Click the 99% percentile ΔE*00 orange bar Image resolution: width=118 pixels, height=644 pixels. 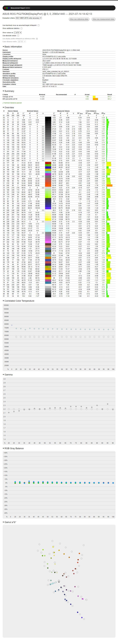click(95, 99)
